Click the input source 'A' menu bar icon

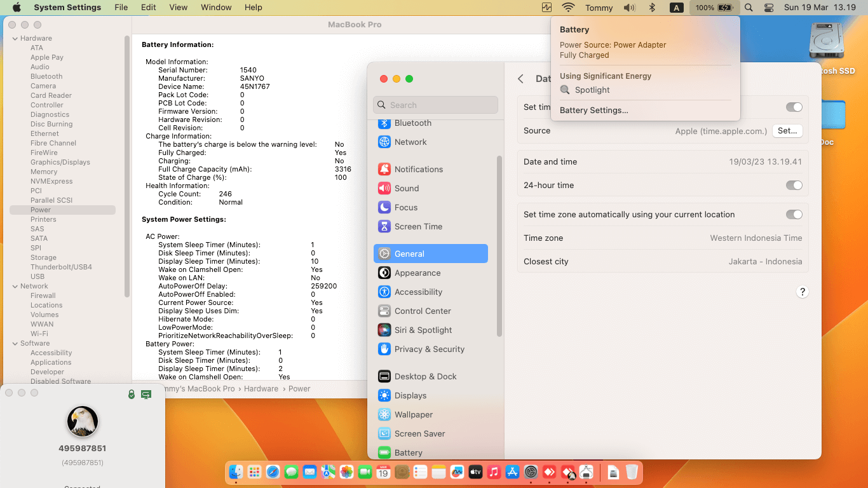[677, 8]
